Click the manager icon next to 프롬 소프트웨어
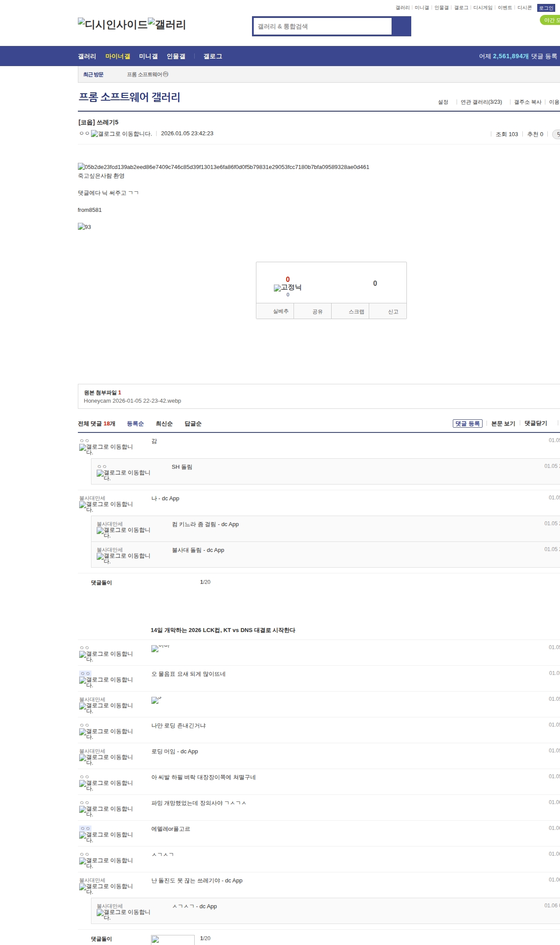560x945 pixels. (165, 74)
